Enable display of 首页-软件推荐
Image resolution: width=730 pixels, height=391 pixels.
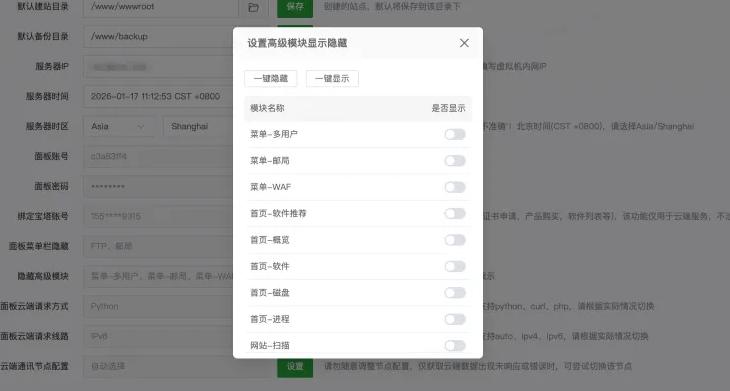(x=455, y=214)
